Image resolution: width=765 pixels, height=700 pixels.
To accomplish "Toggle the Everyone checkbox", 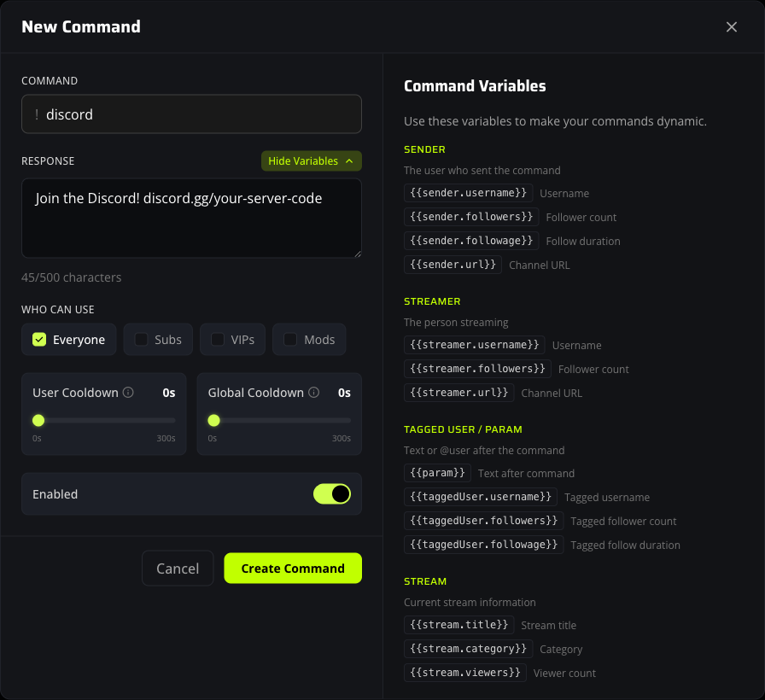I will (x=39, y=340).
